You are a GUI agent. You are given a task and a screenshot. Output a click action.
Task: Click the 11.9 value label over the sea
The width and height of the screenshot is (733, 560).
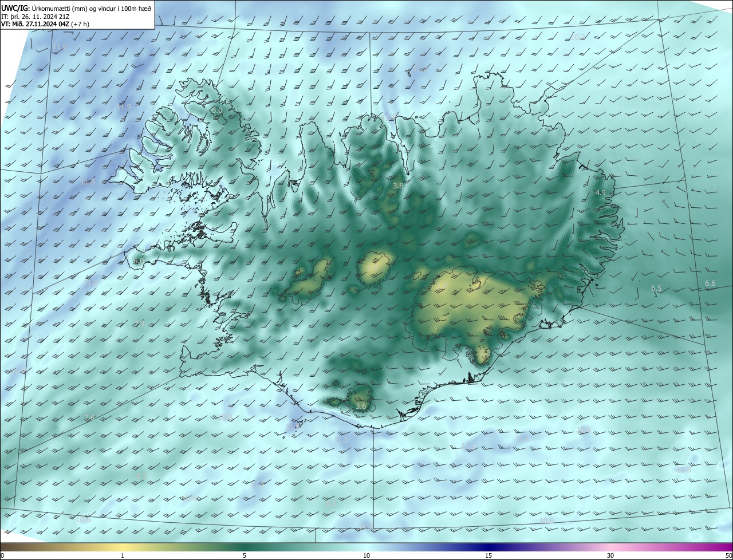click(124, 107)
